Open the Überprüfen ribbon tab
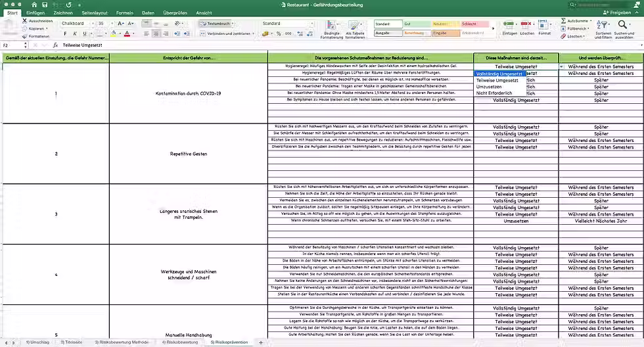The height and width of the screenshot is (347, 644). click(x=175, y=12)
